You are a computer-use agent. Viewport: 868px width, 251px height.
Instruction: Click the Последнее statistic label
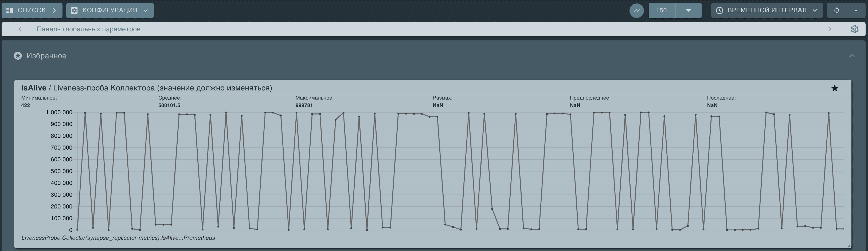point(721,98)
